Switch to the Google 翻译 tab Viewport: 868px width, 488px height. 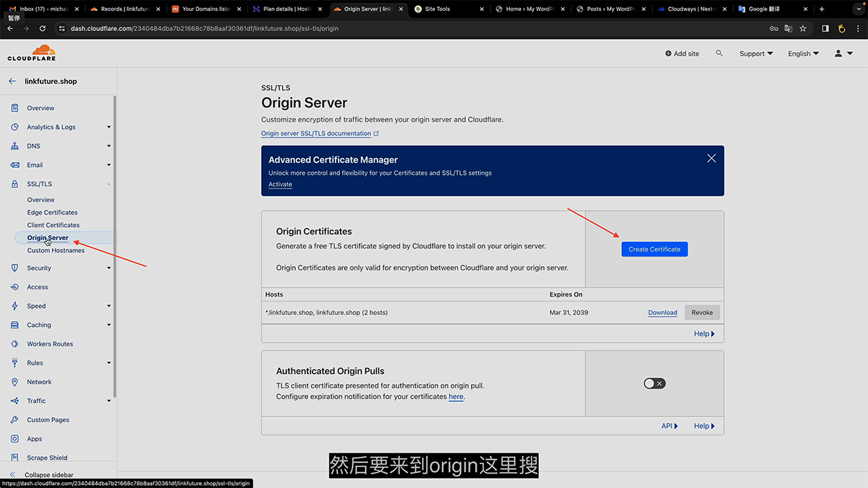tap(773, 9)
